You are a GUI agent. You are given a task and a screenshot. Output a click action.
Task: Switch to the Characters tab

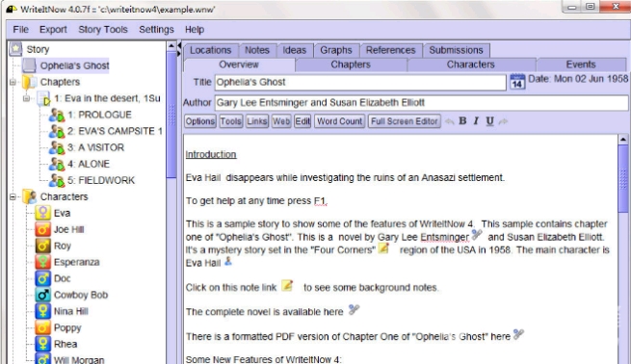(471, 65)
